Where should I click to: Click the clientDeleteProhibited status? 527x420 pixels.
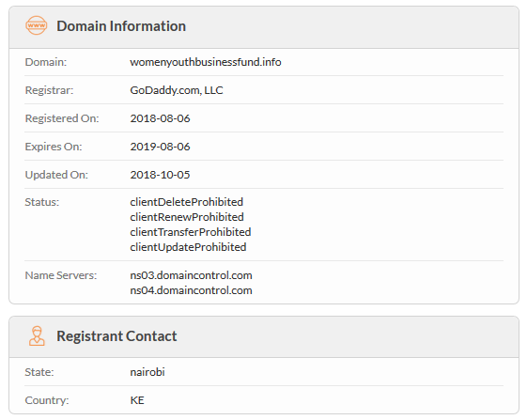coord(187,202)
